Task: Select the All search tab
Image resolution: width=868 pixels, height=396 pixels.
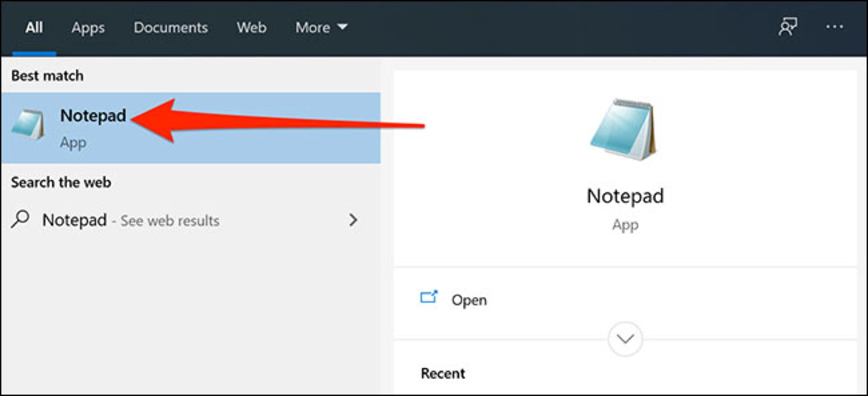Action: [34, 28]
